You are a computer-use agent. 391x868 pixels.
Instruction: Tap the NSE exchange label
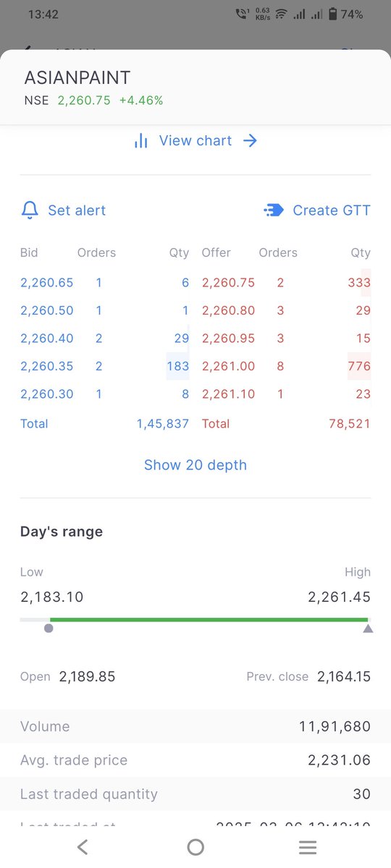(x=37, y=101)
